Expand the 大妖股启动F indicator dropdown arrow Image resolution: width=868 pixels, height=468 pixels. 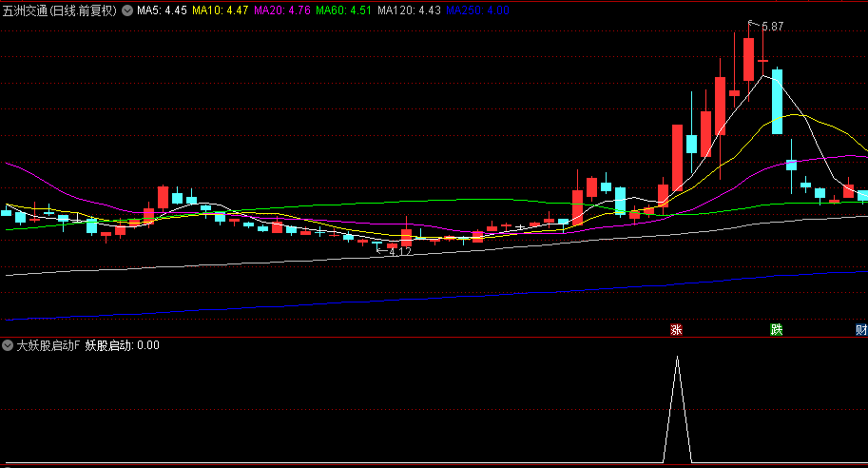tap(8, 345)
